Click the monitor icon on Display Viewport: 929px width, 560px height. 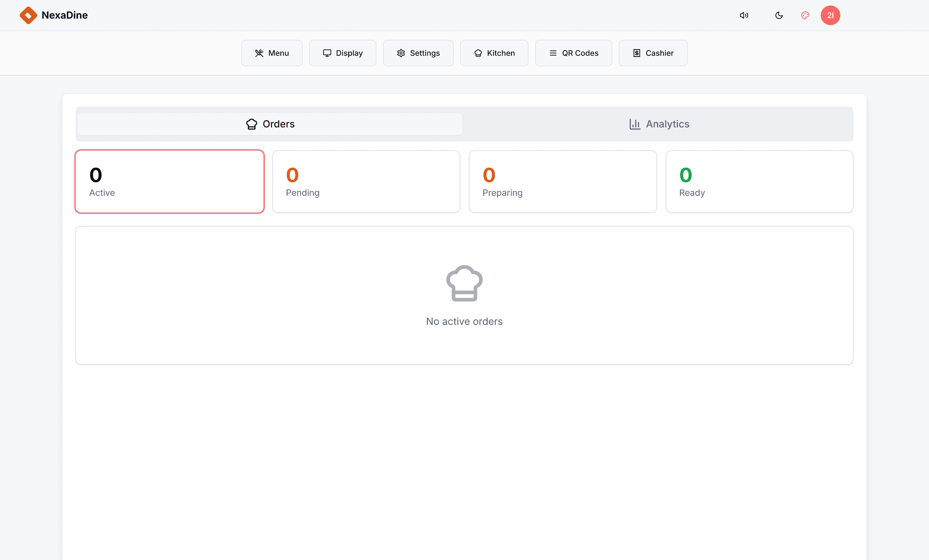pos(327,53)
